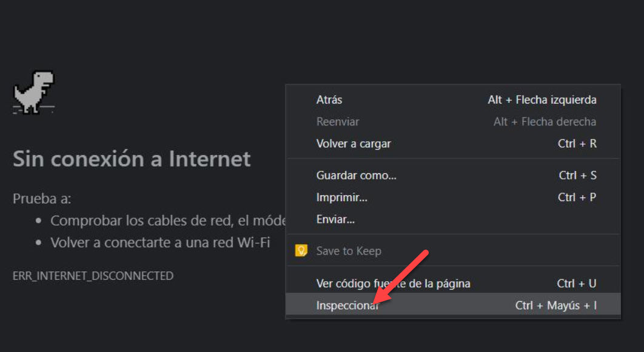Launch DevTools via Inspeccionar
The image size is (644, 352).
point(346,306)
